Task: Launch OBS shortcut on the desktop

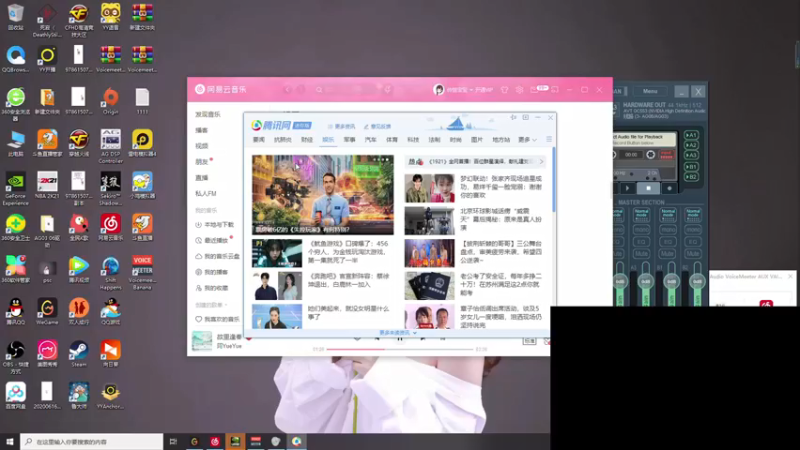Action: point(15,357)
